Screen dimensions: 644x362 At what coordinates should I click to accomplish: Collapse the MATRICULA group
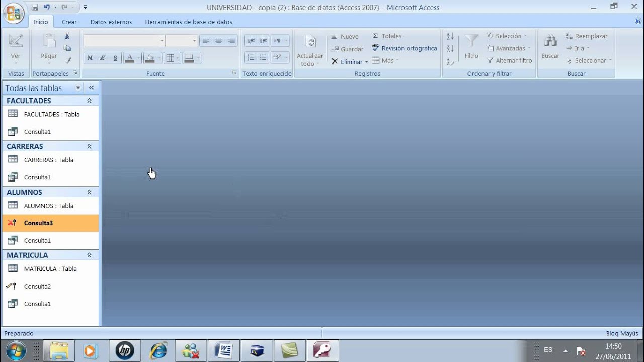coord(89,255)
